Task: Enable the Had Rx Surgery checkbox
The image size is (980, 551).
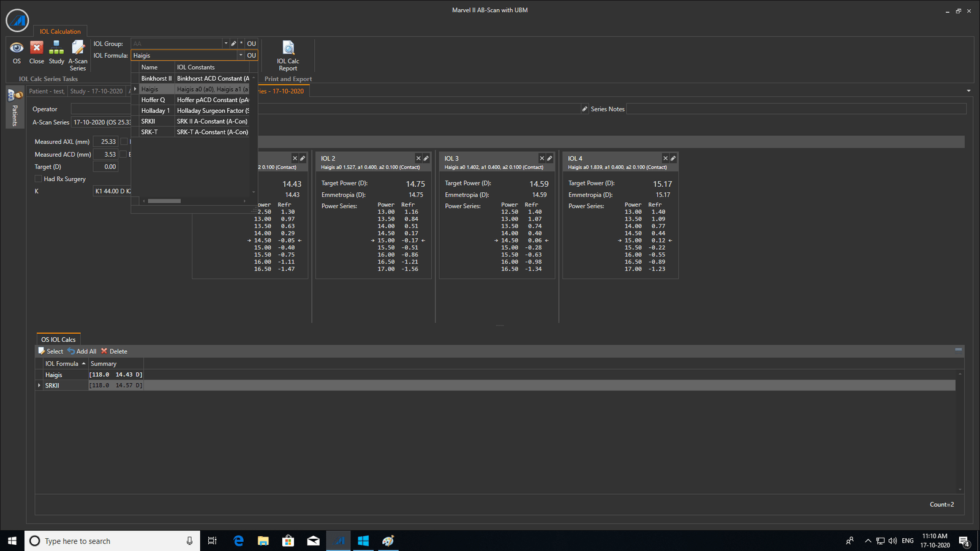Action: pyautogui.click(x=39, y=179)
